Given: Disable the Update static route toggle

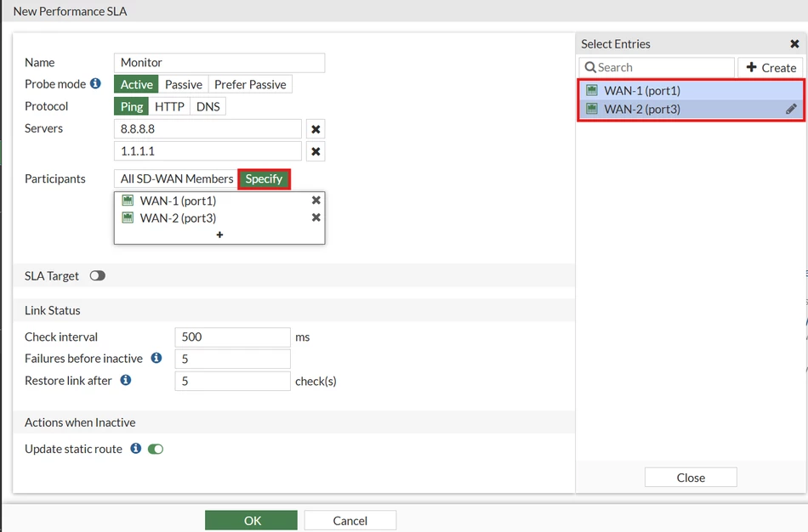Looking at the screenshot, I should tap(156, 449).
